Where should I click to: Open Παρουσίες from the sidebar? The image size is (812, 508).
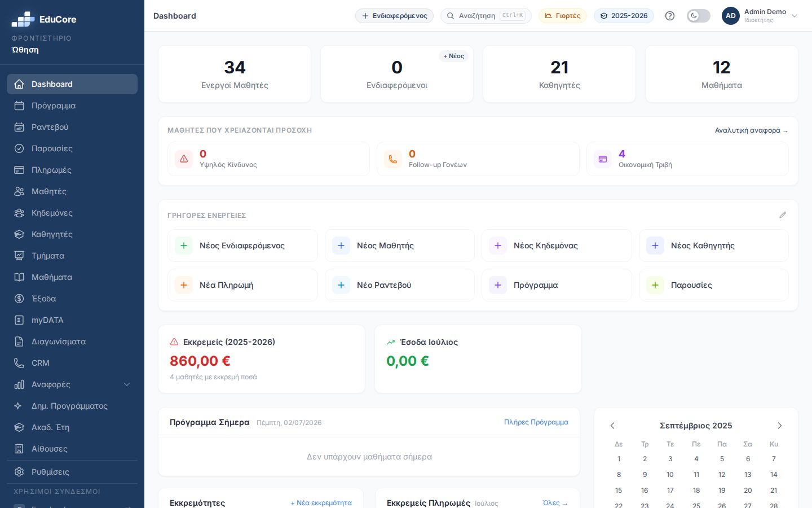72,148
